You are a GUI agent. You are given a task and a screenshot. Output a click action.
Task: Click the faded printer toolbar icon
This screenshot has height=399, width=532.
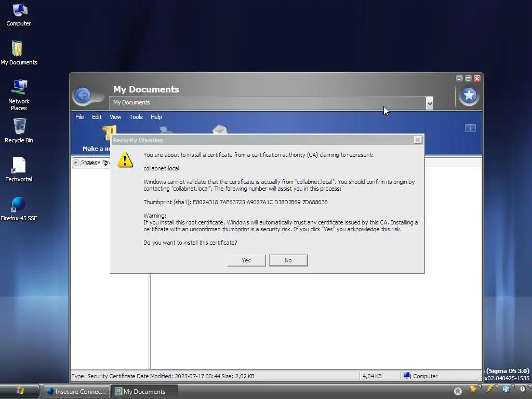coord(166,129)
